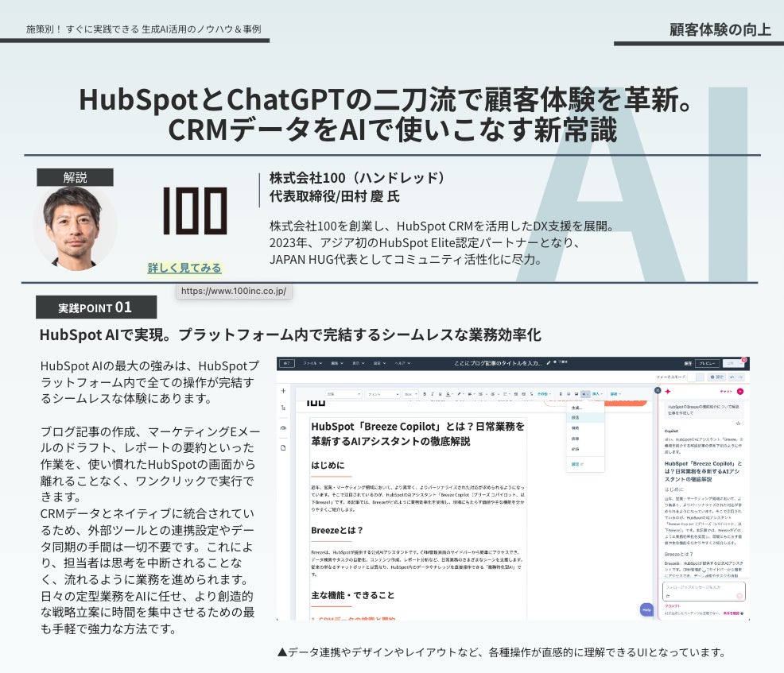Click the pink Breeze sparkle icon

pyautogui.click(x=667, y=391)
